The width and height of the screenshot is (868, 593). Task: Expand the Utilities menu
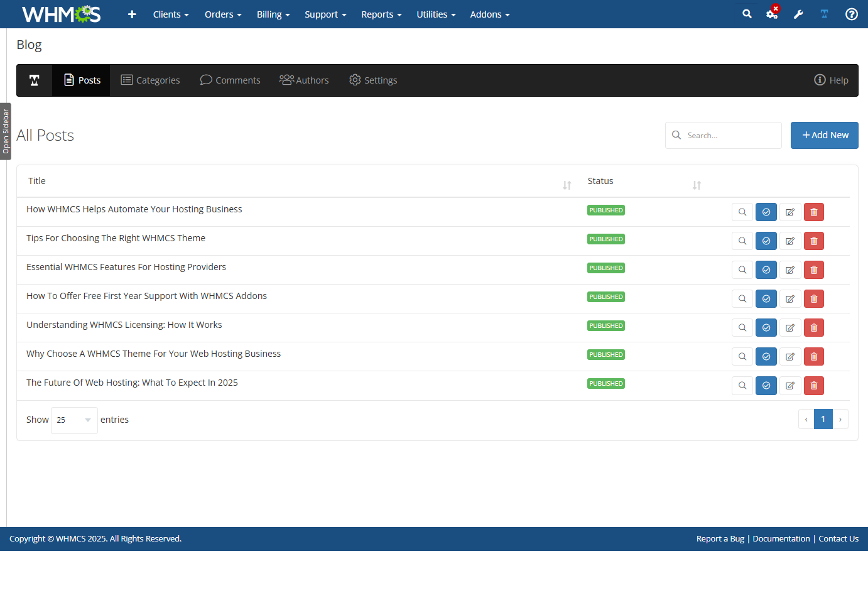tap(436, 14)
